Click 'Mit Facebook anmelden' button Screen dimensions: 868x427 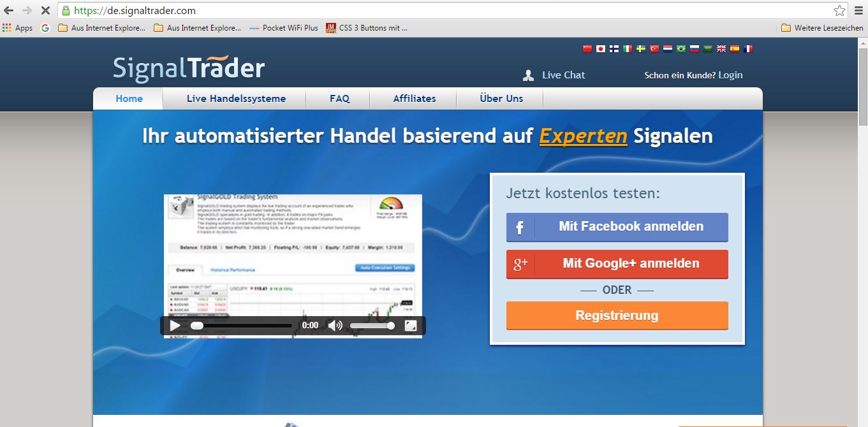click(617, 227)
